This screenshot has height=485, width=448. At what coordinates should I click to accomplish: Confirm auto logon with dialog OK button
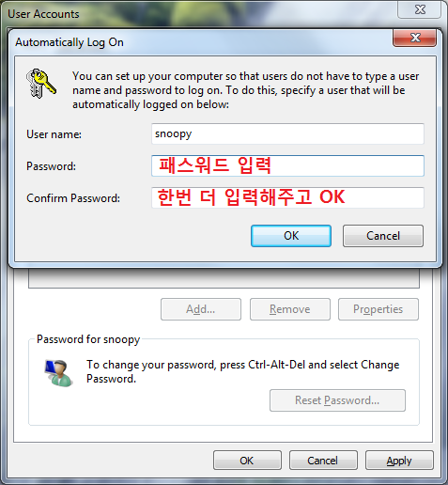[291, 236]
